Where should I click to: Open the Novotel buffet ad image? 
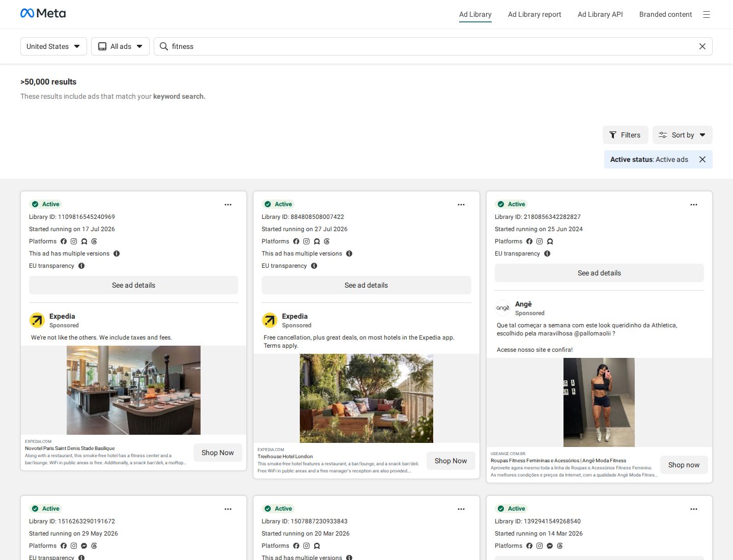pos(133,390)
